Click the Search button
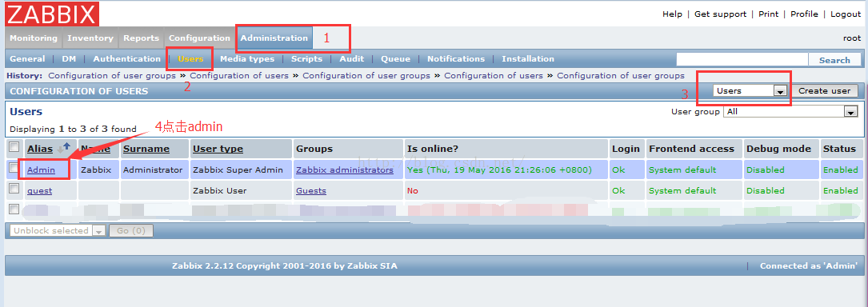This screenshot has height=307, width=868. click(x=834, y=60)
